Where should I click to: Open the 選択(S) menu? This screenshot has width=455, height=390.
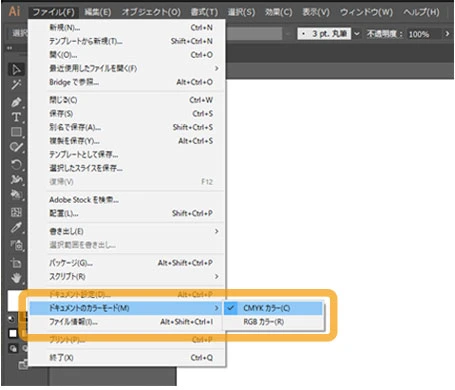[241, 12]
